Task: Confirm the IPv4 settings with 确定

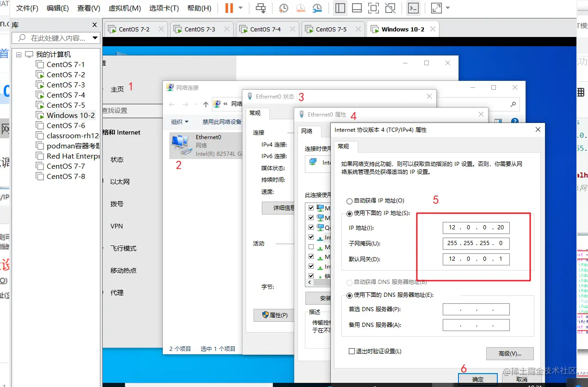Action: 478,379
